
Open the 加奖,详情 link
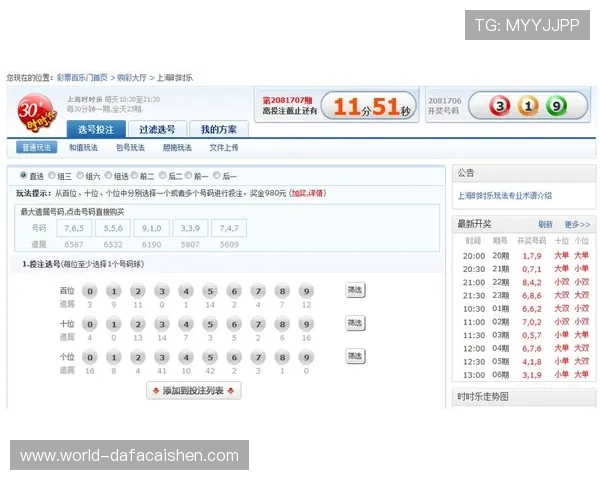(307, 193)
